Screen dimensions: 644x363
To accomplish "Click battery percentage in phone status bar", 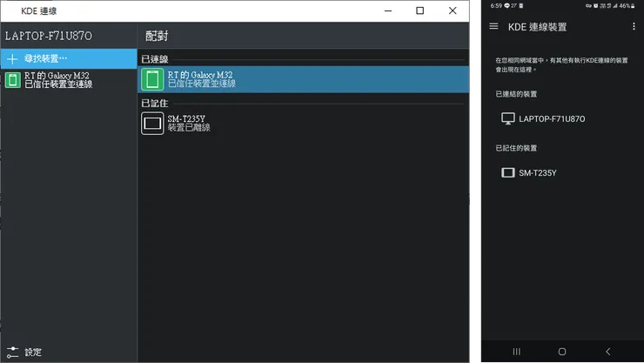I will coord(624,6).
